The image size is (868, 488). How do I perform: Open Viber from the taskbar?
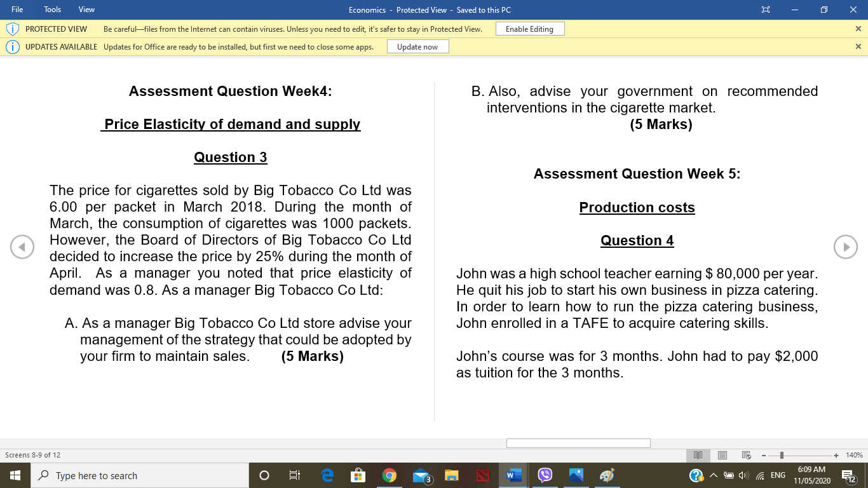coord(545,475)
